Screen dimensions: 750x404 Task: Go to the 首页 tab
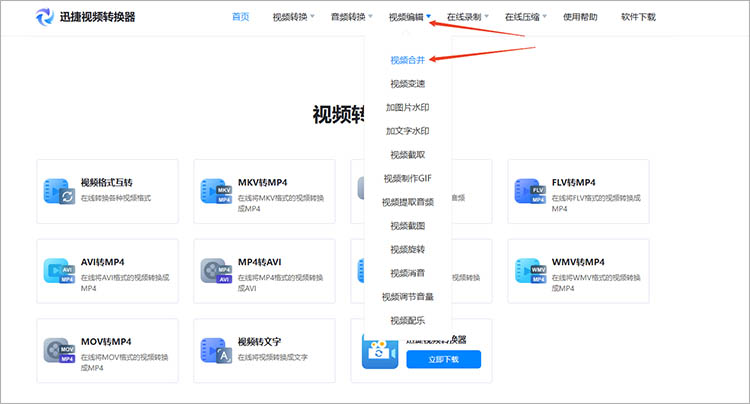240,17
